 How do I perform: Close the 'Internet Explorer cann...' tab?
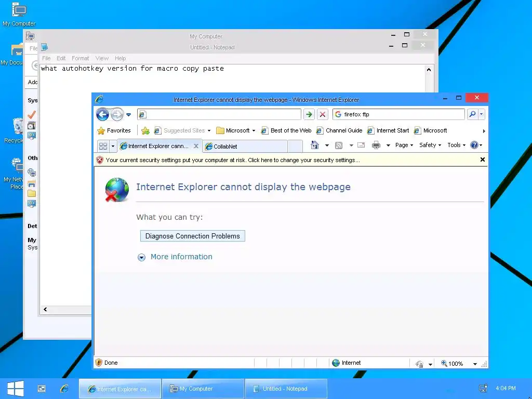click(x=196, y=146)
